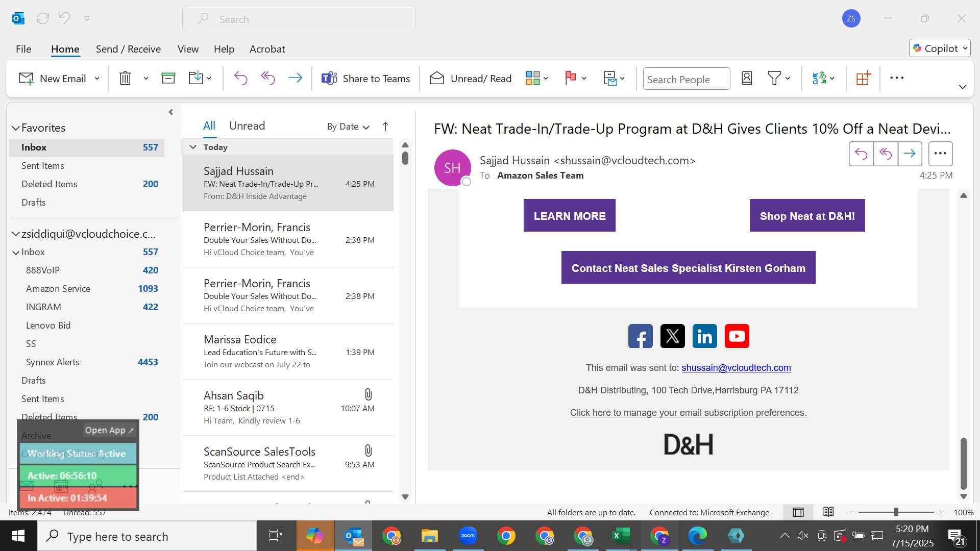Click manage email subscription preferences link
This screenshot has height=551, width=980.
(x=688, y=413)
